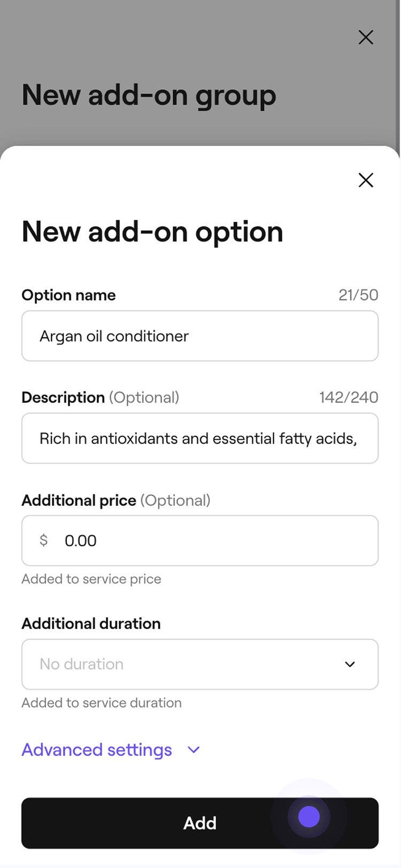401x868 pixels.
Task: Click the 'Added to service price' hint
Action: pos(91,579)
